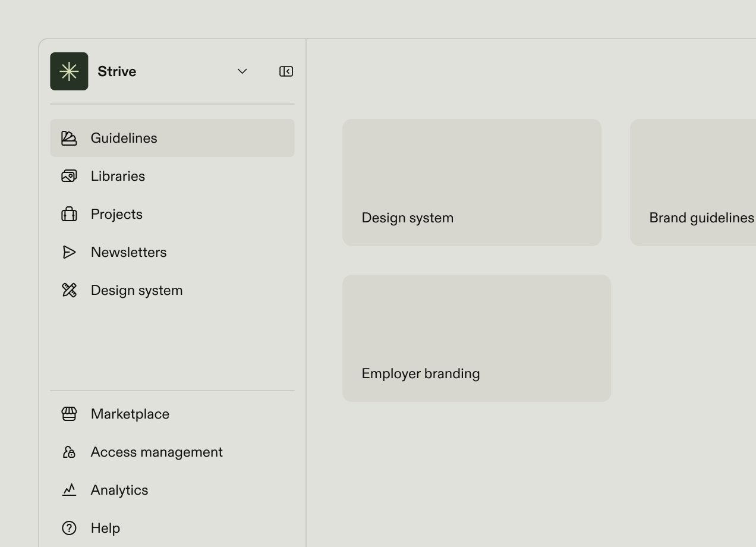Viewport: 756px width, 547px height.
Task: Collapse the sidebar panel
Action: point(286,71)
